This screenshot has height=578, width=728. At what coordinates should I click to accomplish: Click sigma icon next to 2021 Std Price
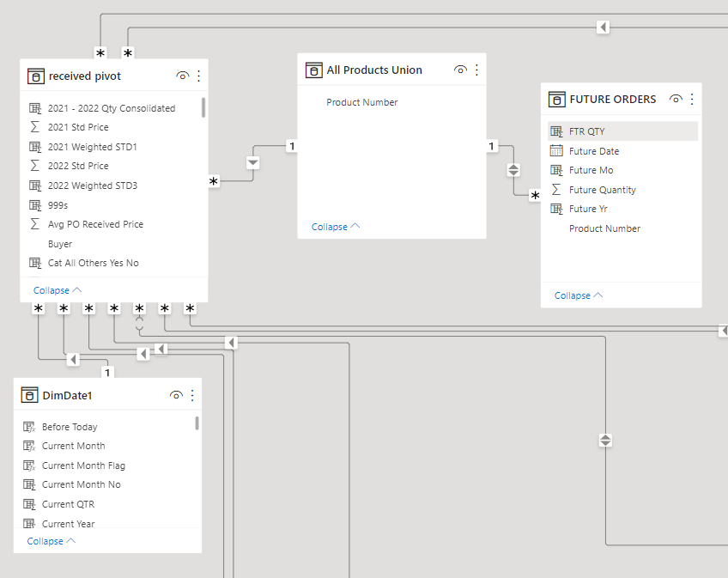[x=35, y=127]
